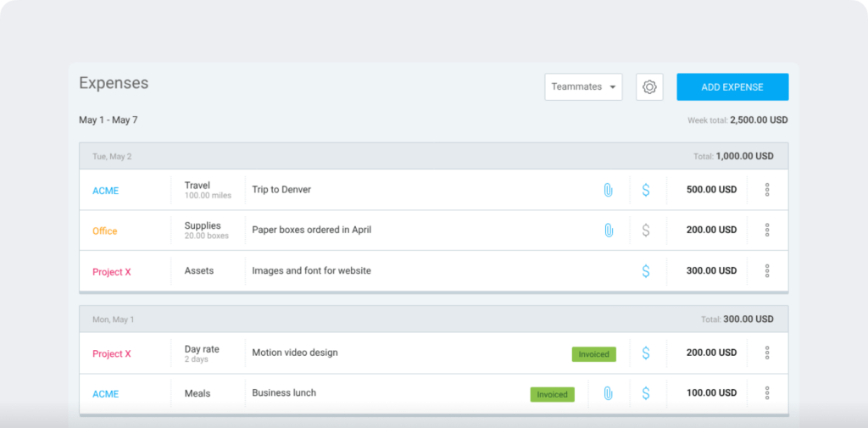Select the Travel category cell
Image resolution: width=868 pixels, height=428 pixels.
209,190
